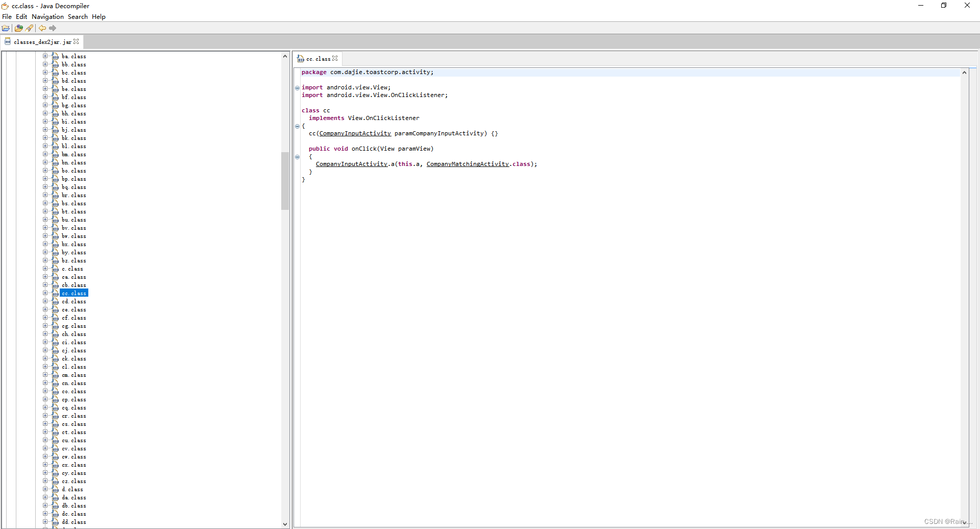Click the bu.class file icon
This screenshot has height=529, width=980.
[x=55, y=220]
